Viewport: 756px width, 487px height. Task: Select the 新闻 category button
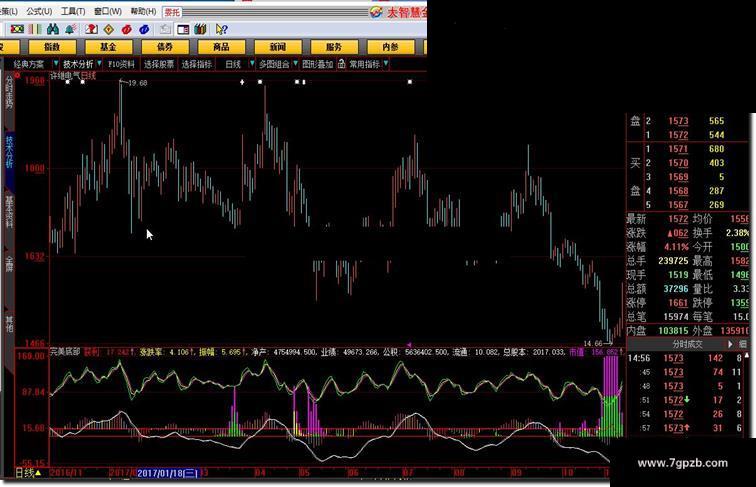pyautogui.click(x=278, y=47)
